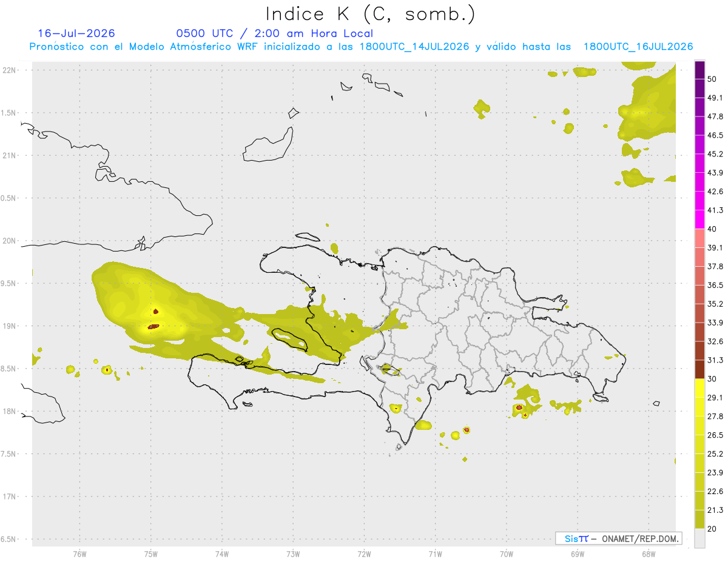This screenshot has height=562, width=728.
Task: Click the gray legend band below 20
Action: coord(699,538)
